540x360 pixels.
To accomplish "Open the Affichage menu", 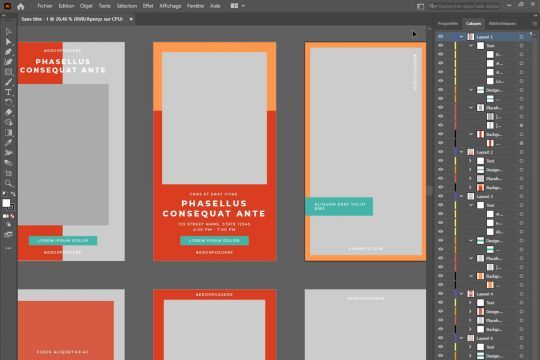I will point(170,6).
